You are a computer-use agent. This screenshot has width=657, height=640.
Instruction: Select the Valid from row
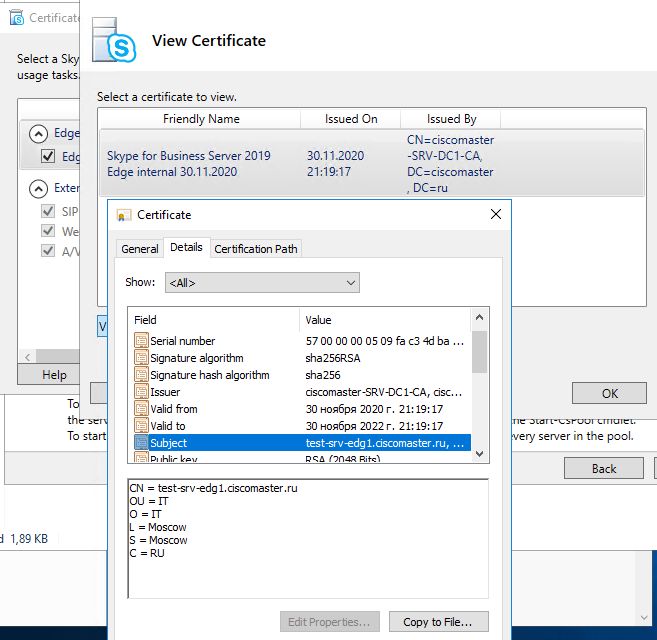(x=300, y=409)
